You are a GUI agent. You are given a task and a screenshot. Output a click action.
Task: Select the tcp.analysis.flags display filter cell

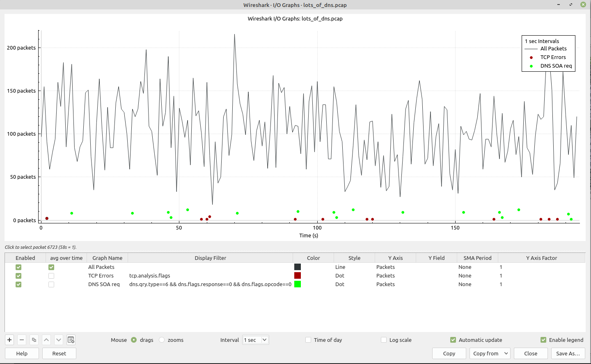(x=149, y=275)
